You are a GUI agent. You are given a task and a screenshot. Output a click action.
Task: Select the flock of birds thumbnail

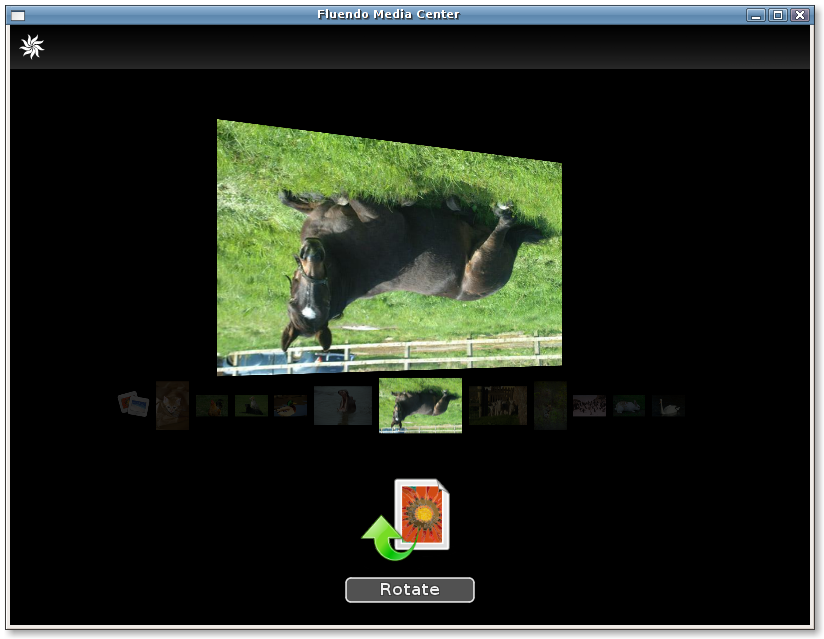click(589, 406)
